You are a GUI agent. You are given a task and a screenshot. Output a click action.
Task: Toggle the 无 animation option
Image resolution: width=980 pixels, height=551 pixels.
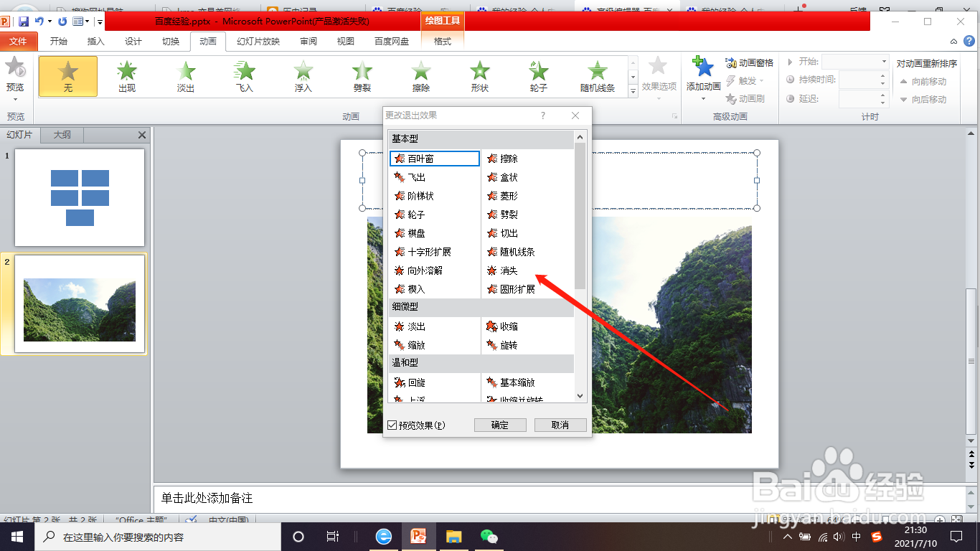pyautogui.click(x=67, y=75)
